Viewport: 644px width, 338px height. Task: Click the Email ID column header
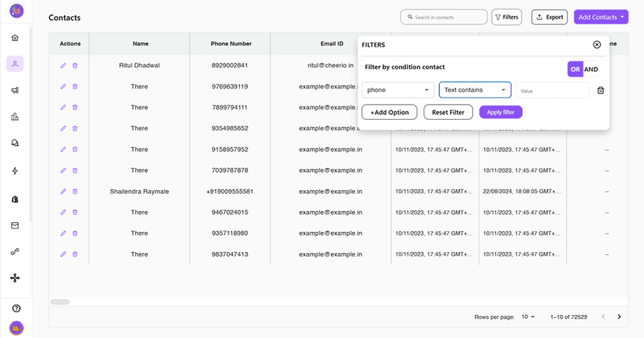pyautogui.click(x=332, y=44)
